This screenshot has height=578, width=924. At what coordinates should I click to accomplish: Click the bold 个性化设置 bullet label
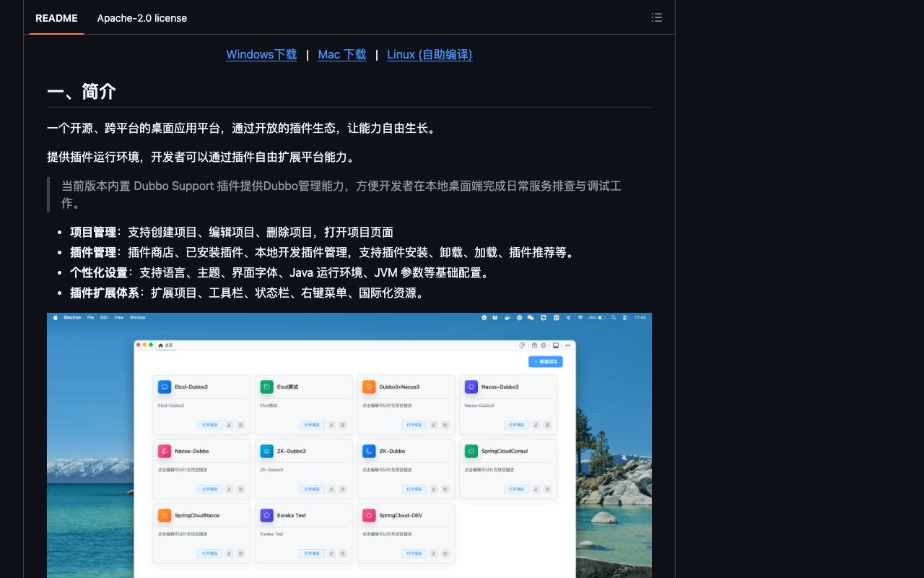(x=99, y=272)
